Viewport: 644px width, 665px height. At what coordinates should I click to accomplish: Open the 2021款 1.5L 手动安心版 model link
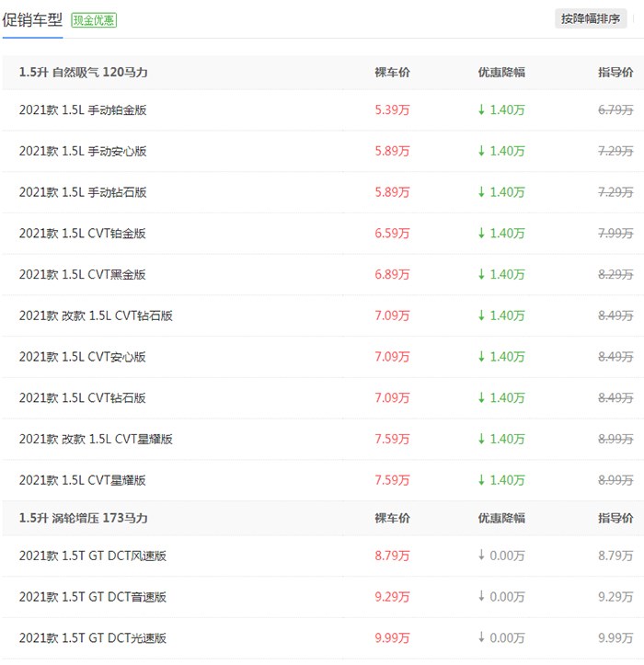tap(83, 151)
